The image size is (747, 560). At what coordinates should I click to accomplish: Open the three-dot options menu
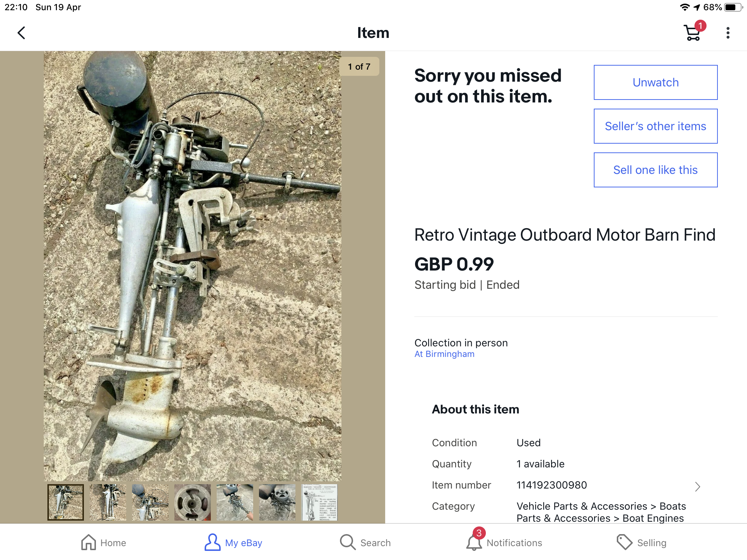pyautogui.click(x=728, y=33)
